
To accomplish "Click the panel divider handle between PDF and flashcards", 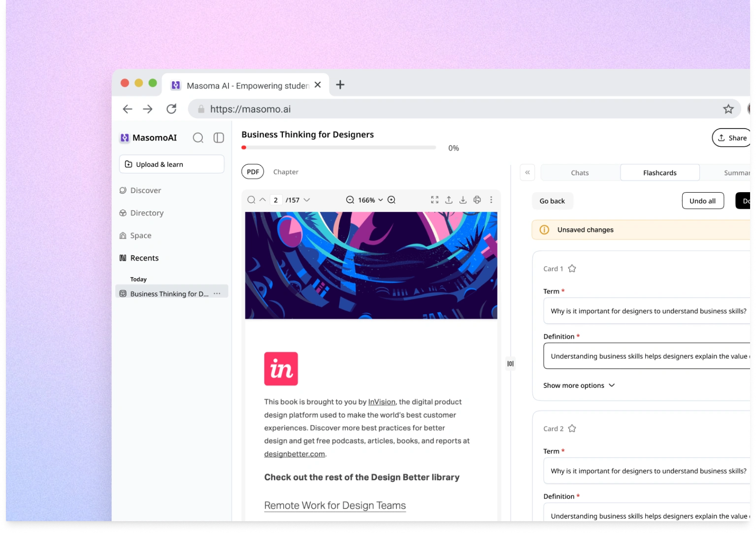I will [511, 364].
